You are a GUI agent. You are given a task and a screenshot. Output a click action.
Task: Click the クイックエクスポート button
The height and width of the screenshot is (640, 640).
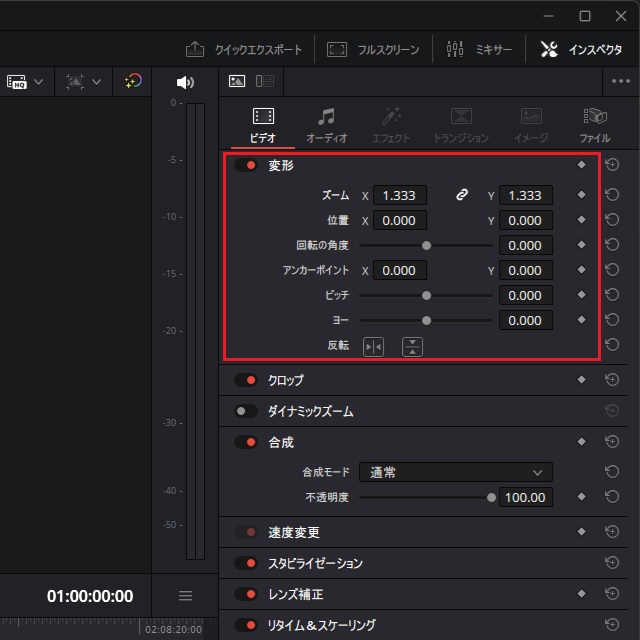(244, 49)
